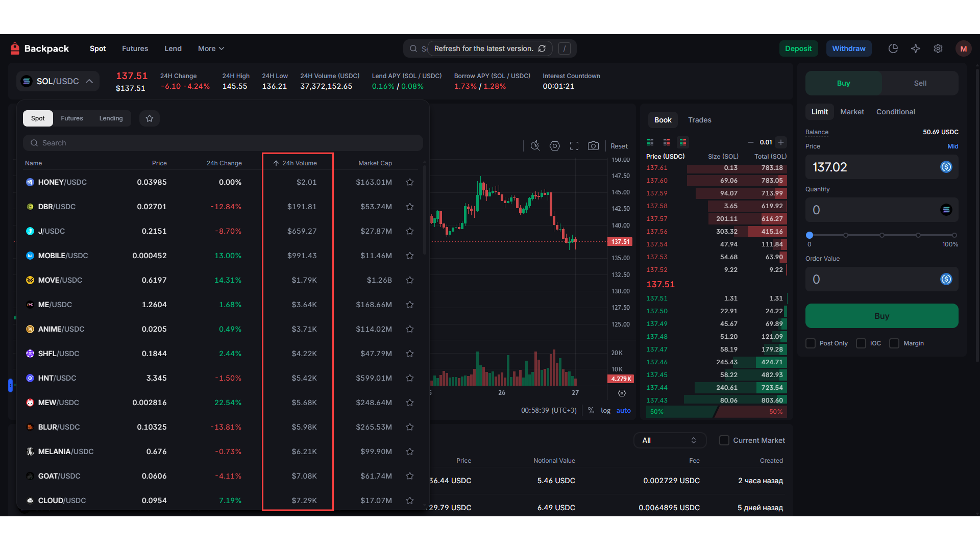Click Refresh for the latest version
The width and height of the screenshot is (980, 551).
[491, 48]
